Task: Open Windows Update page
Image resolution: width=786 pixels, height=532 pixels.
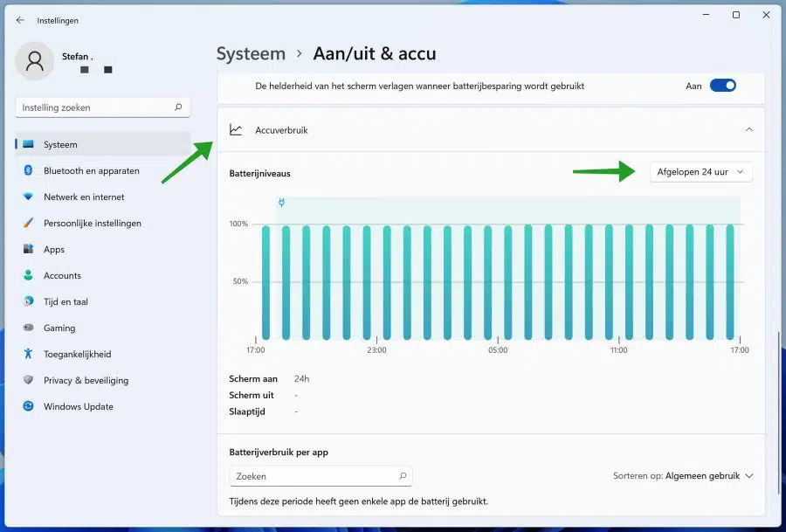Action: click(102, 406)
